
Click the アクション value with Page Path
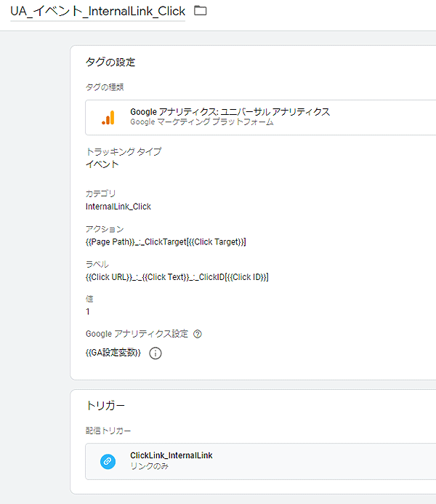(x=166, y=241)
